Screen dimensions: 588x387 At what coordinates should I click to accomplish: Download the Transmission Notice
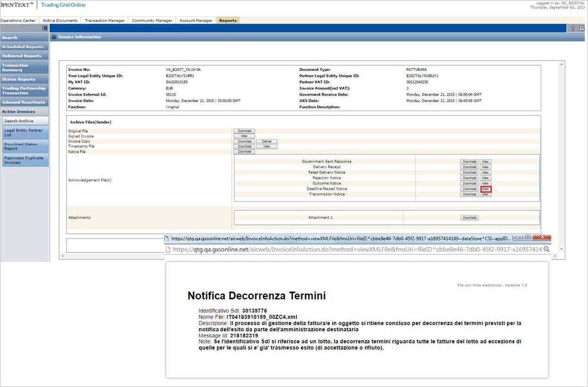point(469,194)
